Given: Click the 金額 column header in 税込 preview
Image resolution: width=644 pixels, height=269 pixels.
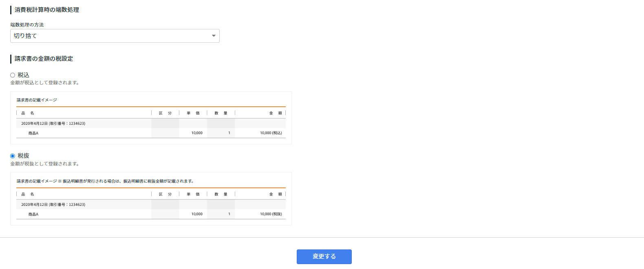Looking at the screenshot, I should [x=276, y=113].
